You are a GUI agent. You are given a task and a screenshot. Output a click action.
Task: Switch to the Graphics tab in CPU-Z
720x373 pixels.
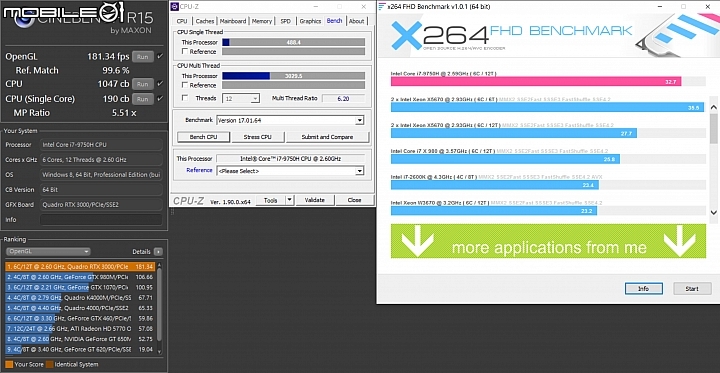(x=310, y=21)
